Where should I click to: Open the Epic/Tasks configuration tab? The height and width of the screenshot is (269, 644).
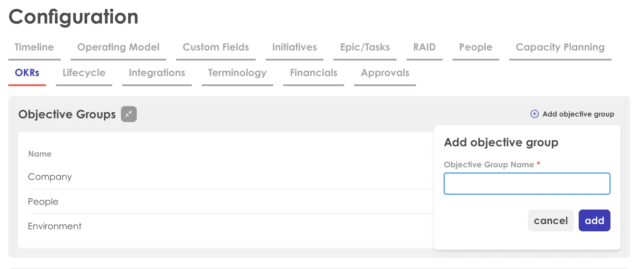(365, 47)
